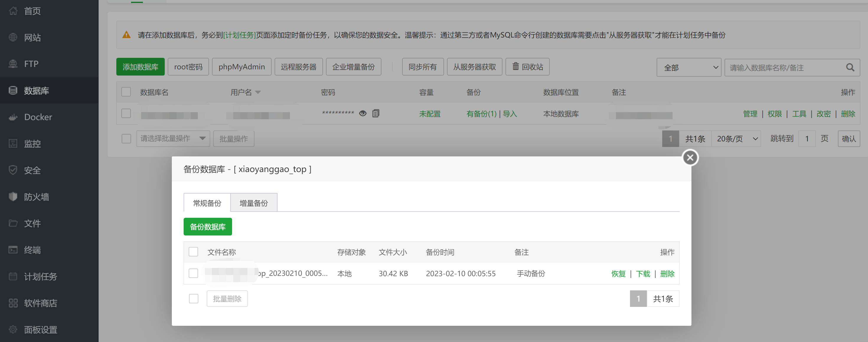Close the backup database dialog

690,158
